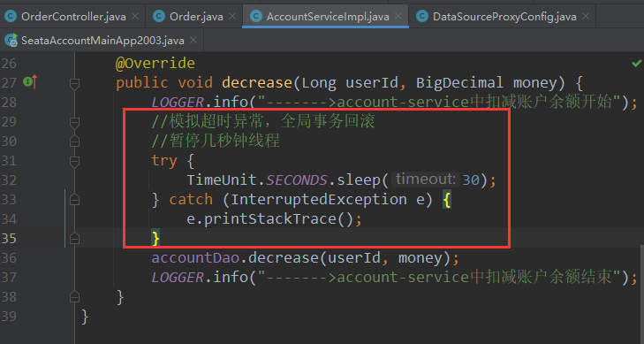Click InterruptedException in catch clause
This screenshot has height=344, width=644.
319,199
